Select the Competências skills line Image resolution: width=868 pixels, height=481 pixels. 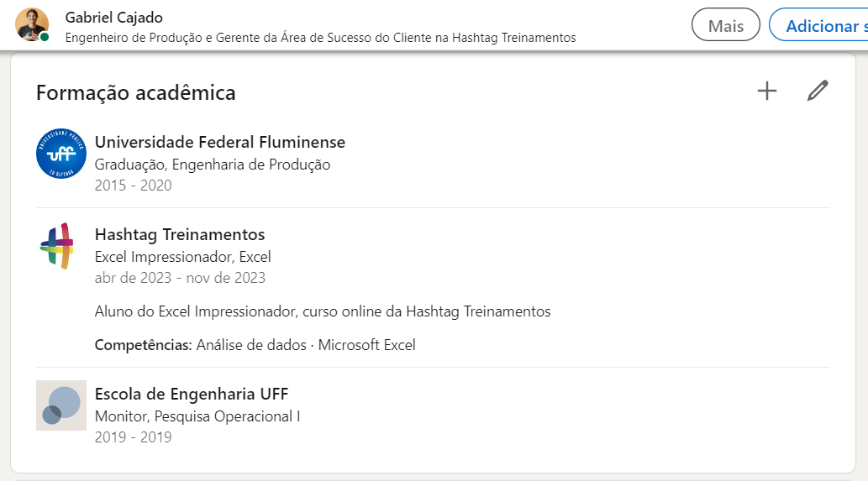(255, 345)
